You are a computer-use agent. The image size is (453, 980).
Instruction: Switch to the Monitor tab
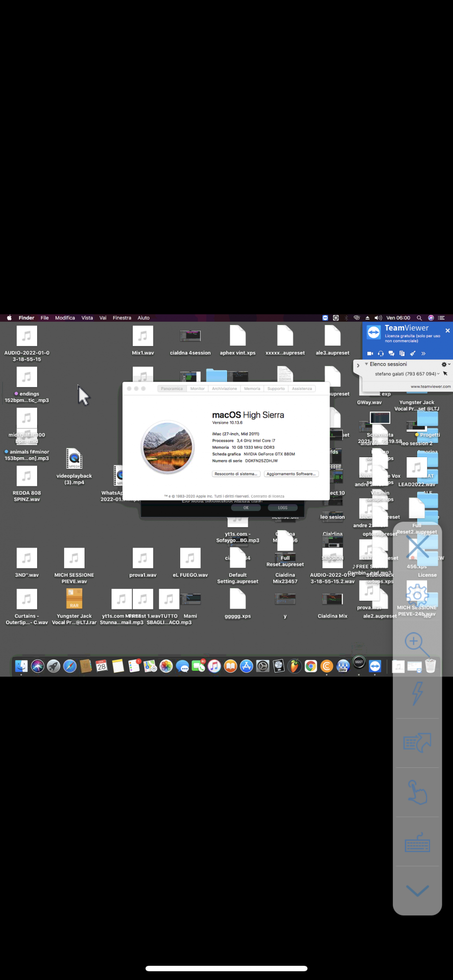tap(197, 389)
